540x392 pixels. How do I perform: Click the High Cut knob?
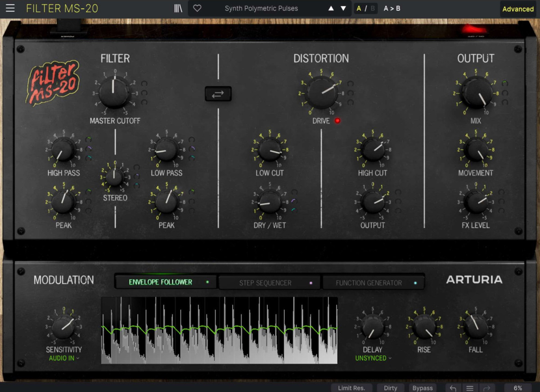[x=373, y=149]
